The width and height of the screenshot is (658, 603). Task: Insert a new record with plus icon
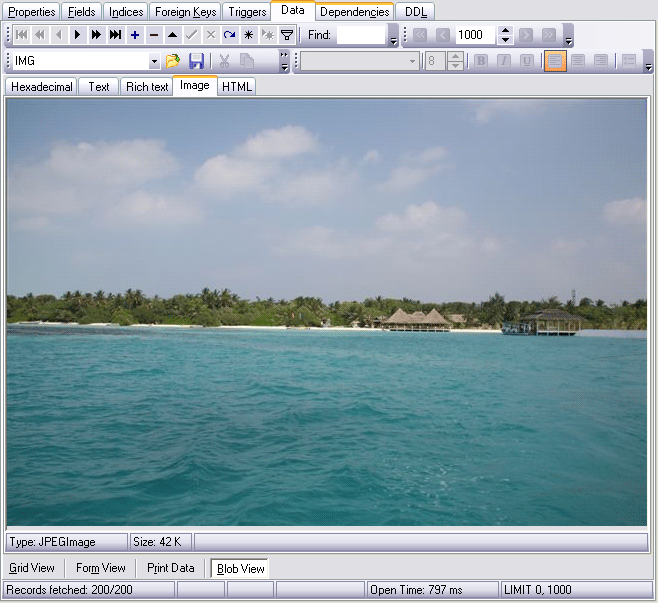135,35
